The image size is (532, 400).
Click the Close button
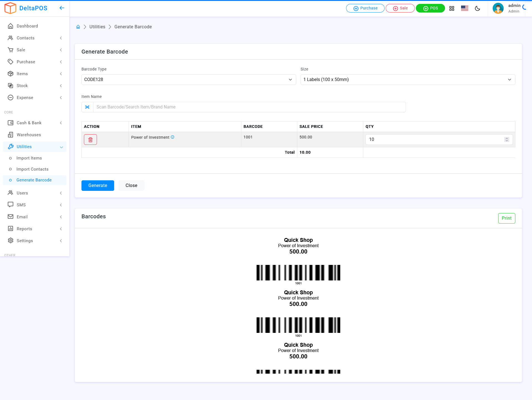131,186
